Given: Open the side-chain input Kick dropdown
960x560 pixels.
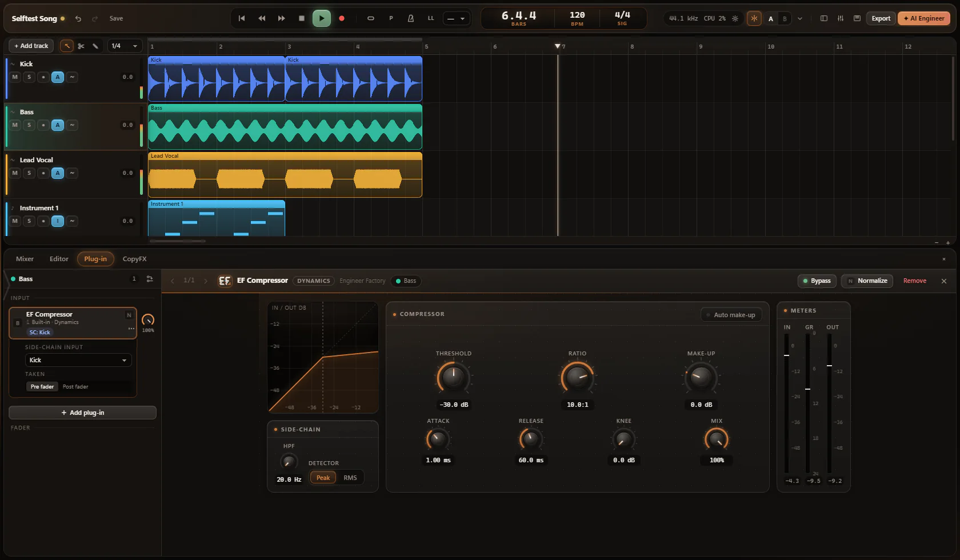Looking at the screenshot, I should pos(78,360).
